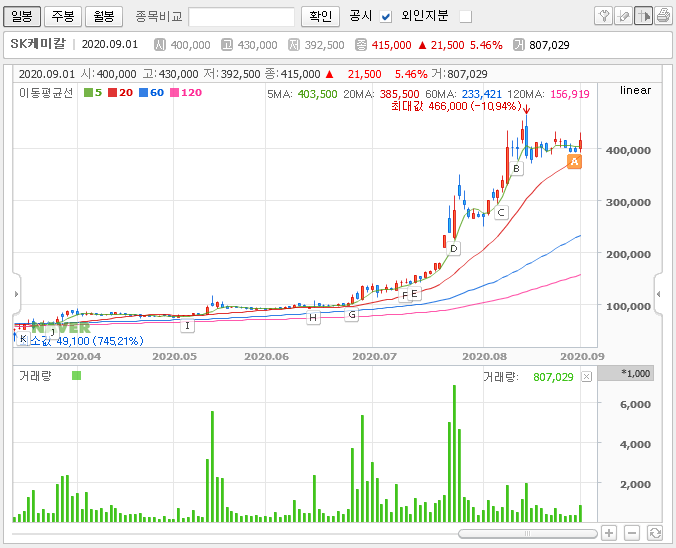Open disclosure marker D

click(453, 248)
